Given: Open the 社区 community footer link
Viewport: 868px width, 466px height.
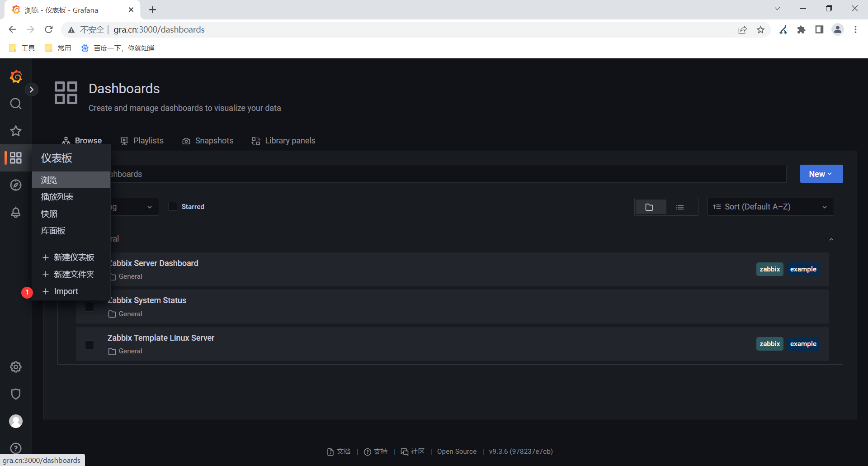Looking at the screenshot, I should coord(413,452).
